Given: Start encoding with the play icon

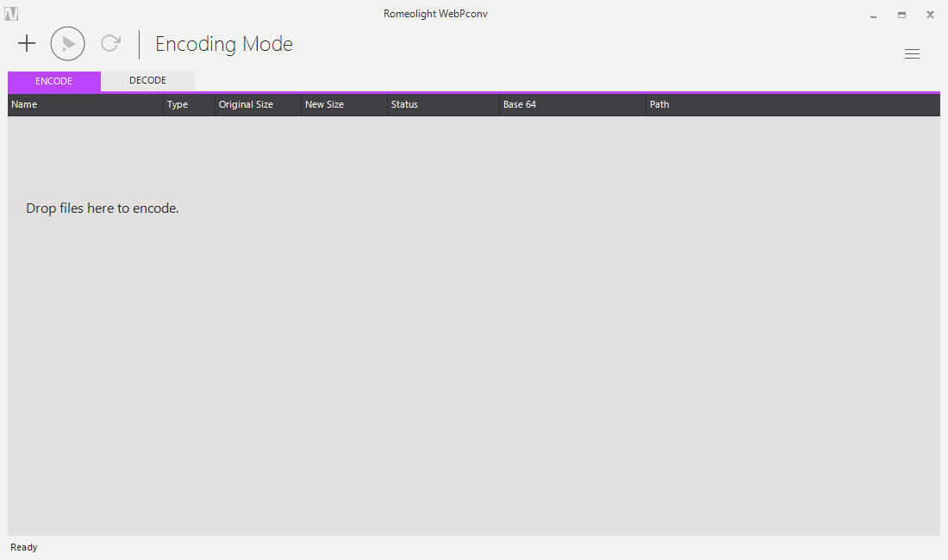Looking at the screenshot, I should click(x=67, y=43).
